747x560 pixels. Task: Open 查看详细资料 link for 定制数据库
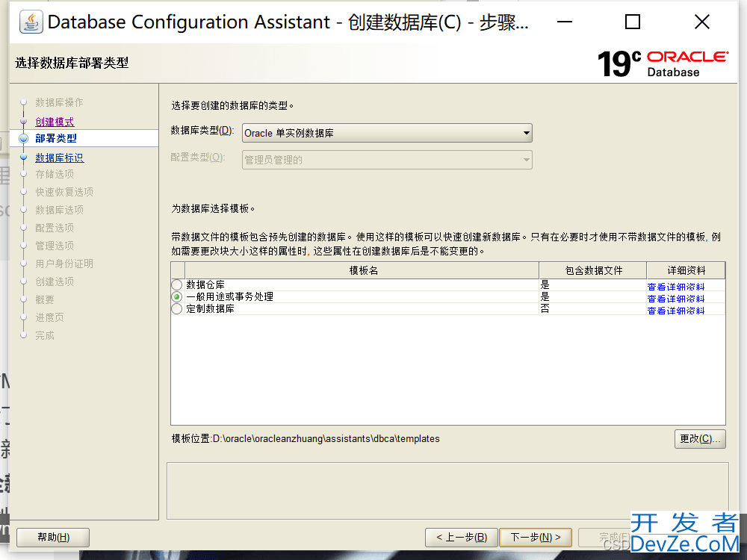tap(675, 310)
